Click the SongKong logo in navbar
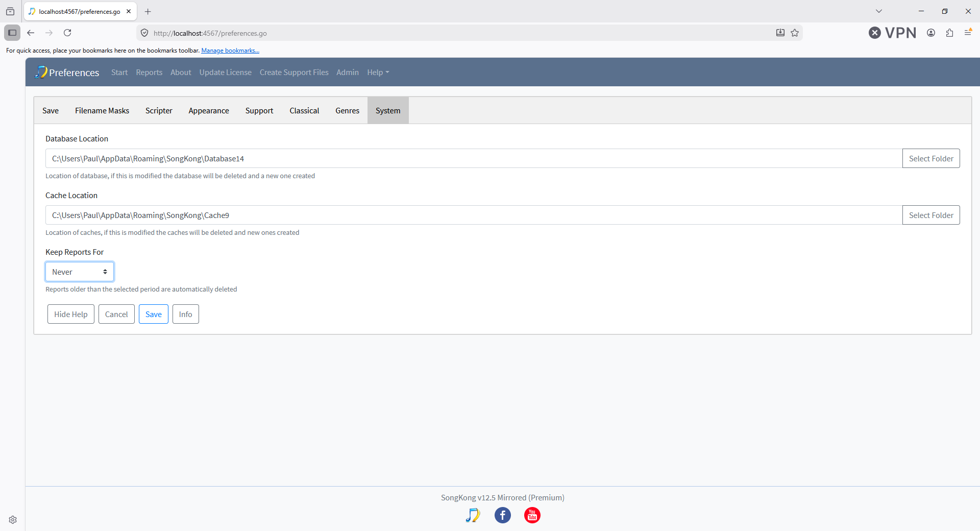 point(41,72)
